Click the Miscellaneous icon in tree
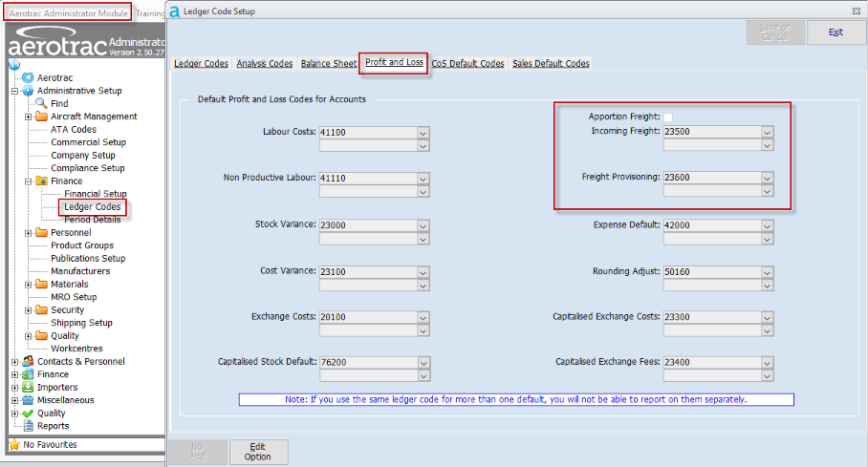The image size is (868, 467). [28, 400]
